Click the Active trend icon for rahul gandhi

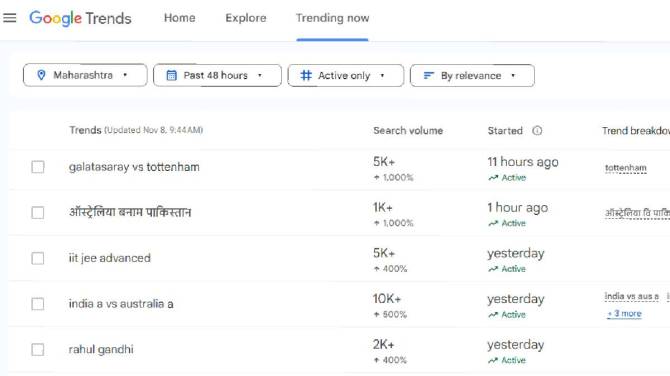click(493, 360)
